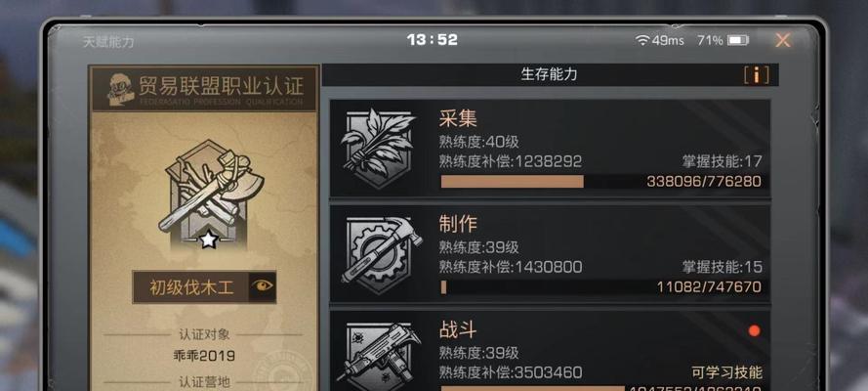Image resolution: width=868 pixels, height=391 pixels.
Task: Open the crafting hammer and gear icon
Action: [381, 250]
